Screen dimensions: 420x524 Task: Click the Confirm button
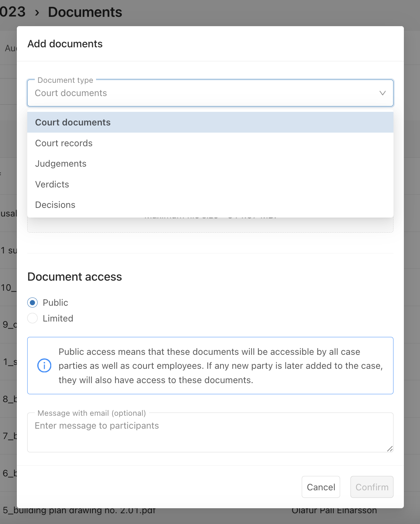coord(372,487)
